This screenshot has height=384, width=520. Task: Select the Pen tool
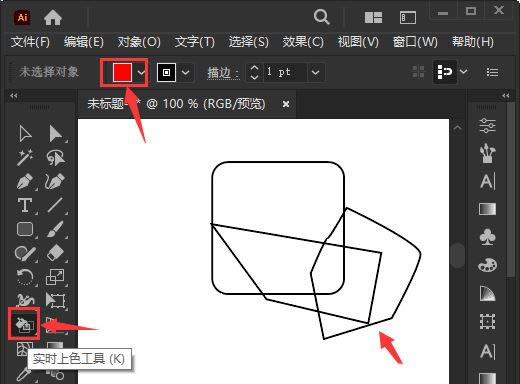pyautogui.click(x=25, y=181)
